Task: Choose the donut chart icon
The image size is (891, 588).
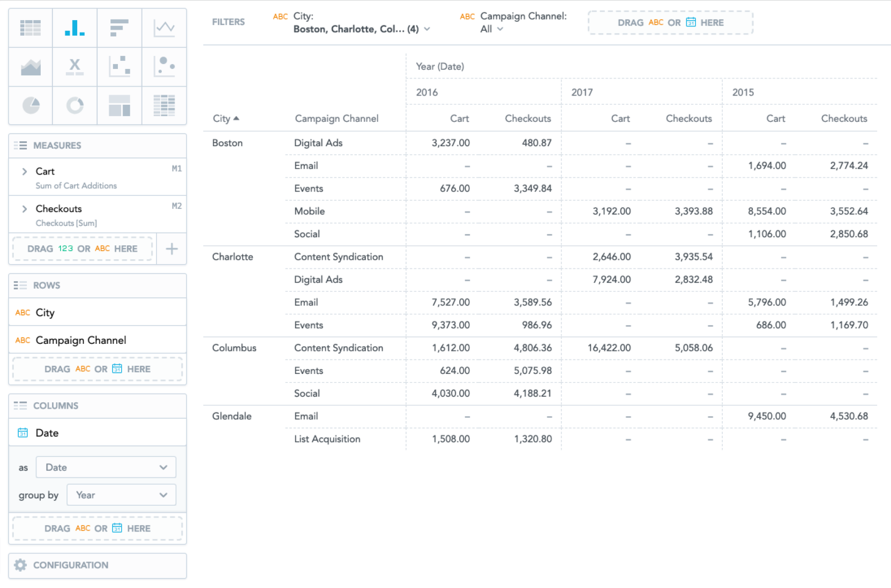Action: point(75,105)
